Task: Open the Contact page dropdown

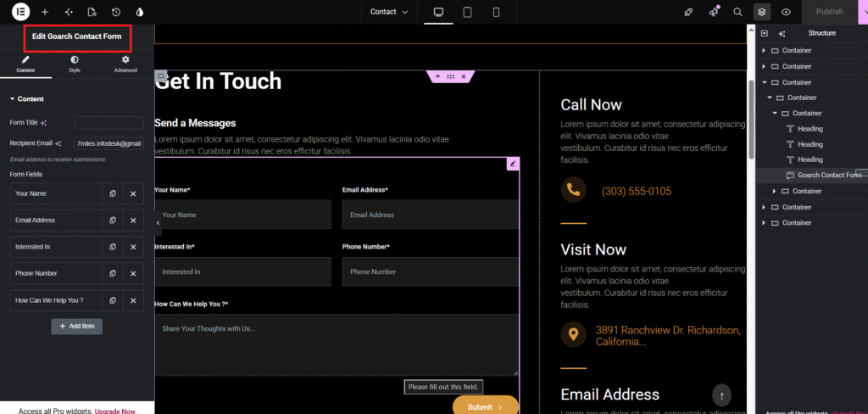Action: (389, 12)
